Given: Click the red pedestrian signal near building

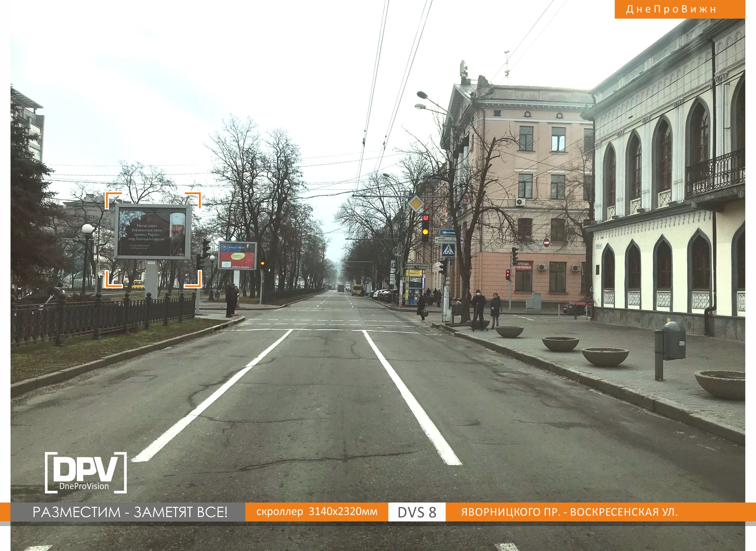Looking at the screenshot, I should [508, 274].
